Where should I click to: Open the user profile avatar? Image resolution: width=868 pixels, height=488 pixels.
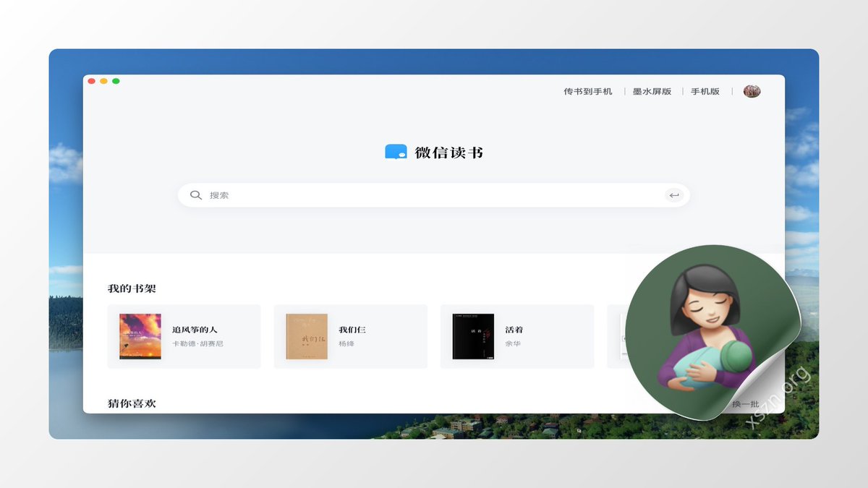click(x=752, y=91)
